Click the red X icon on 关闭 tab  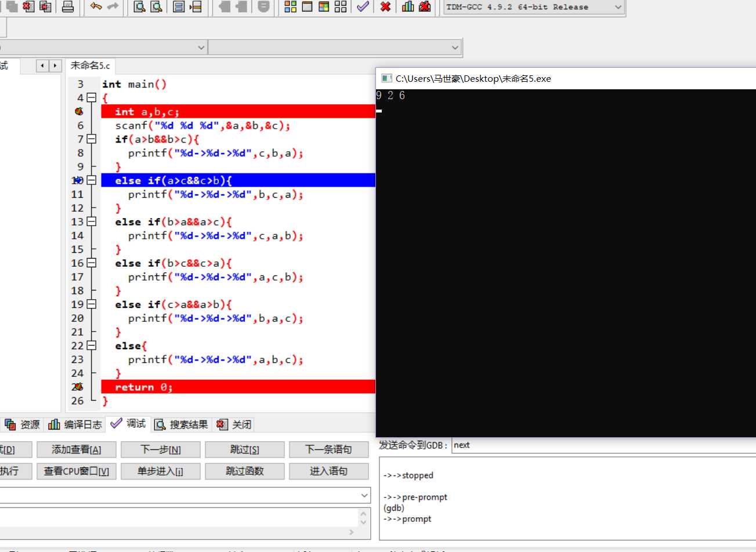(x=222, y=424)
